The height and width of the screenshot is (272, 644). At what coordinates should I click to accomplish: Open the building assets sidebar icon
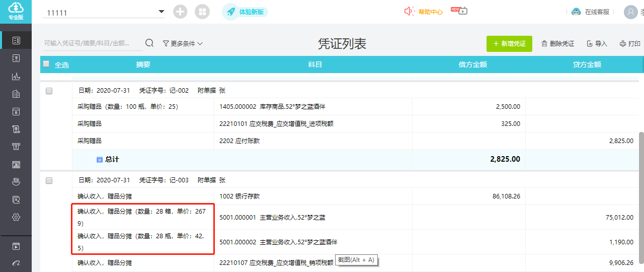click(x=16, y=94)
